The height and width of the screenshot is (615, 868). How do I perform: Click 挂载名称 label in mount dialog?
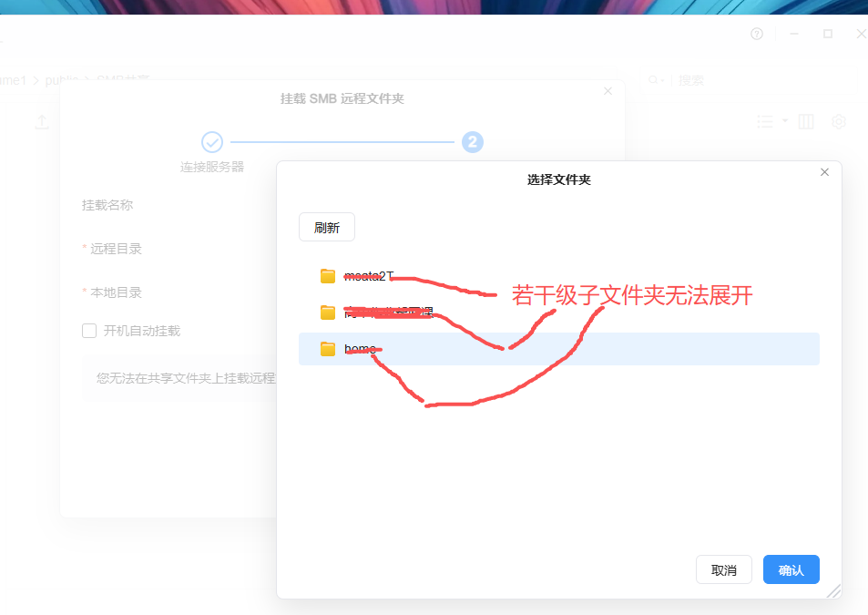coord(107,205)
